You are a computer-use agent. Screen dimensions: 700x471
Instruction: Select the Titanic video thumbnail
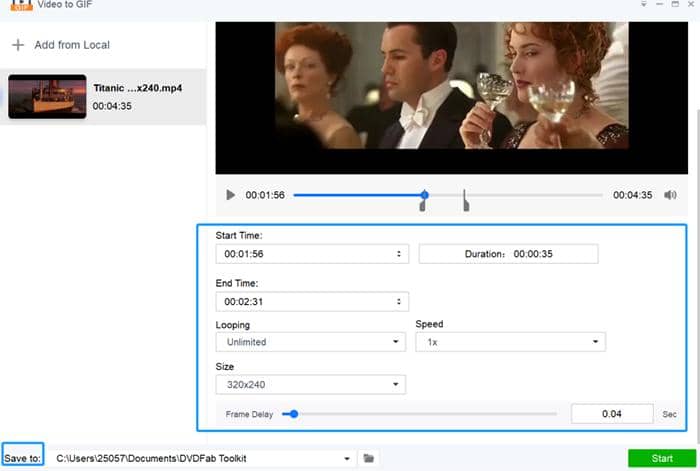47,96
